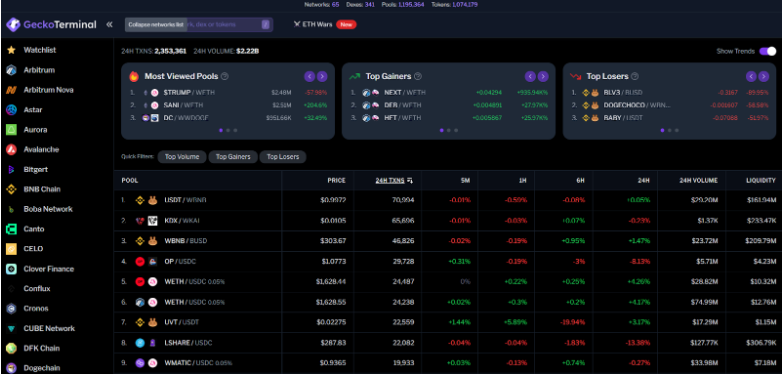Toggle the Show Trends switch
The image size is (783, 374).
(x=768, y=51)
